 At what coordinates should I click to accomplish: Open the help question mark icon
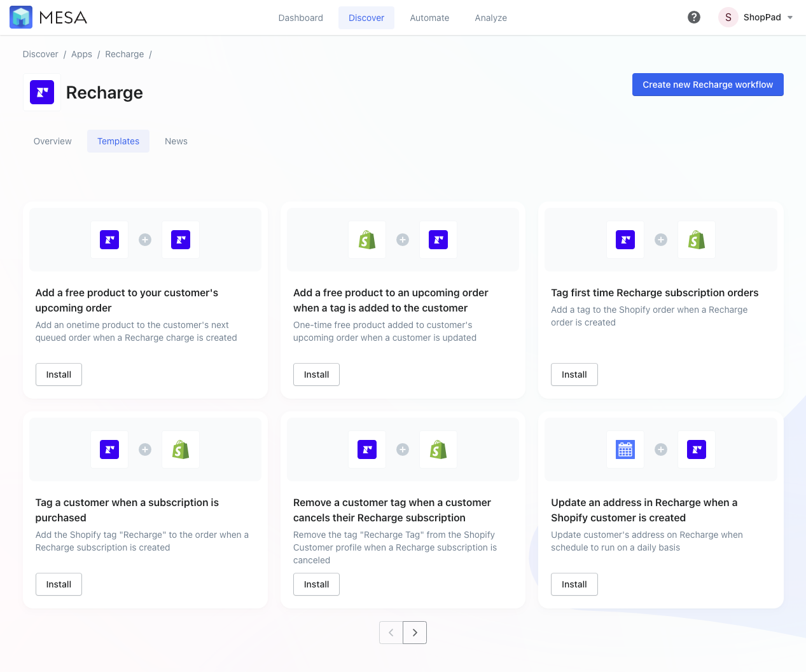point(694,17)
